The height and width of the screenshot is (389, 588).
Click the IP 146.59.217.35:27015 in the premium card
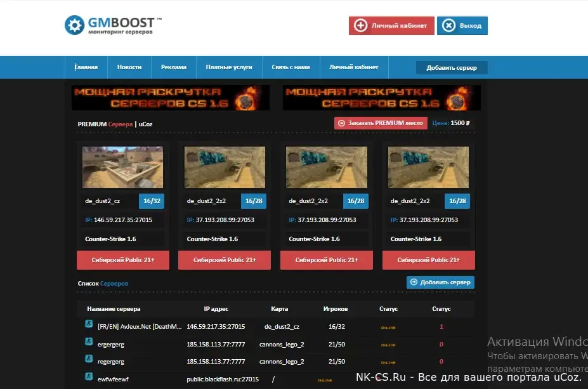coord(119,220)
